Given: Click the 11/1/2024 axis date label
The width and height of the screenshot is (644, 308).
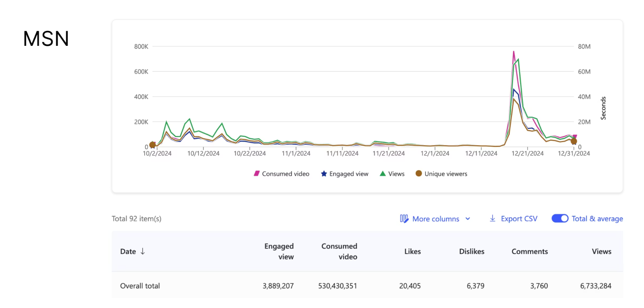Looking at the screenshot, I should pos(296,153).
